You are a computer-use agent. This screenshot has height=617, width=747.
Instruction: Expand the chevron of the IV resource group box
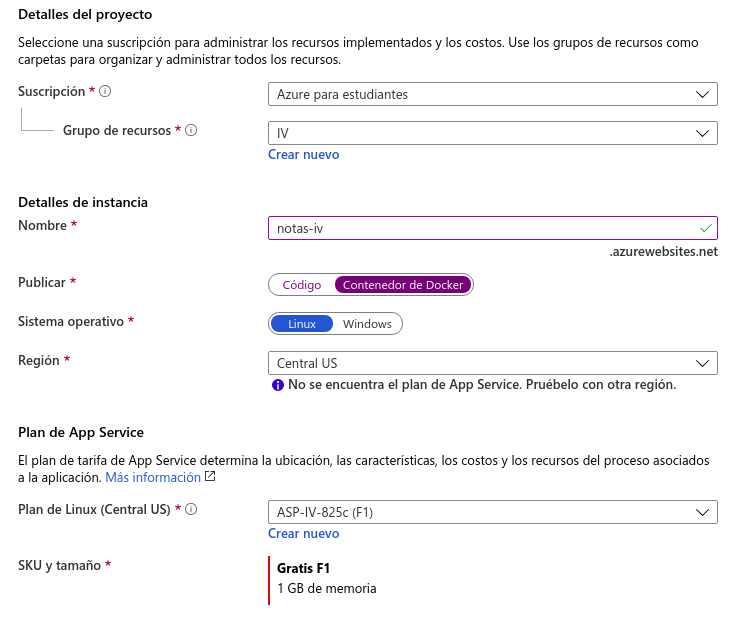coord(702,133)
